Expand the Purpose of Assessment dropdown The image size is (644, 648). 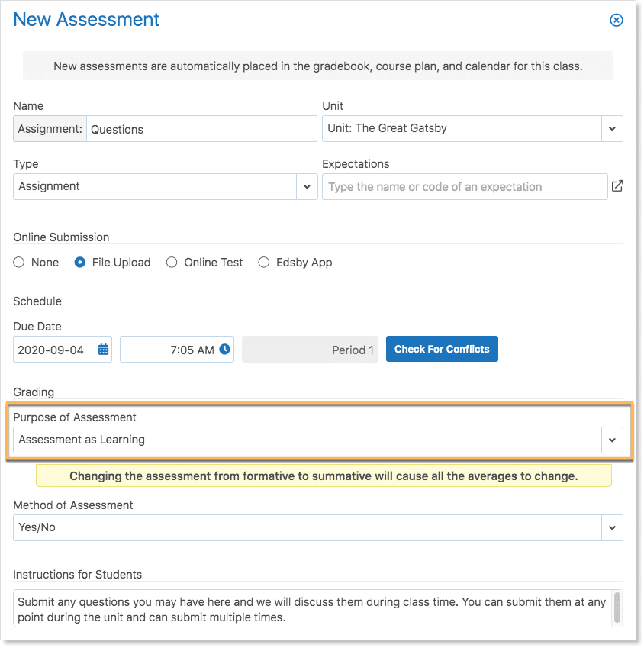point(612,440)
